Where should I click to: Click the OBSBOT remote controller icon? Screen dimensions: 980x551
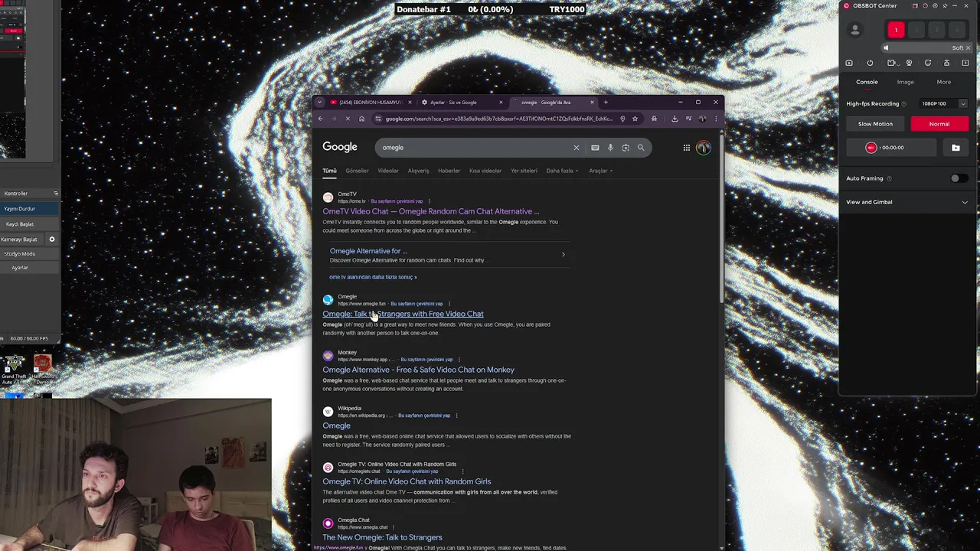(946, 63)
